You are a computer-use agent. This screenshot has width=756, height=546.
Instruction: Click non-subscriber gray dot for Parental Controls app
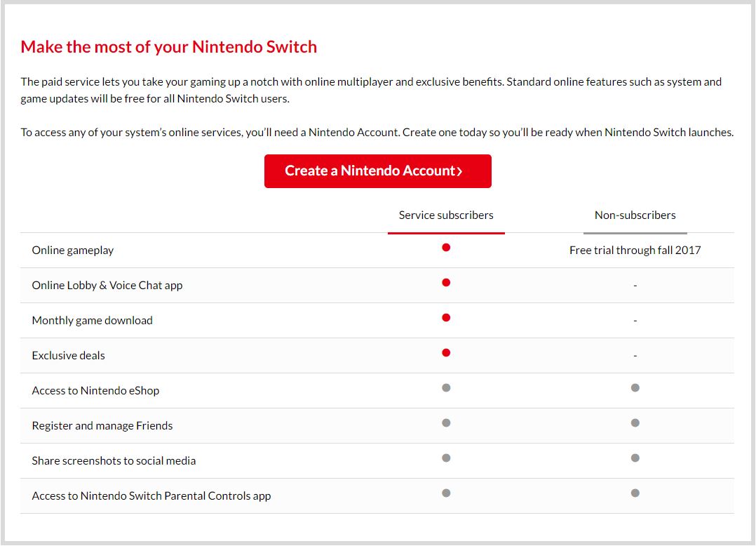coord(635,493)
